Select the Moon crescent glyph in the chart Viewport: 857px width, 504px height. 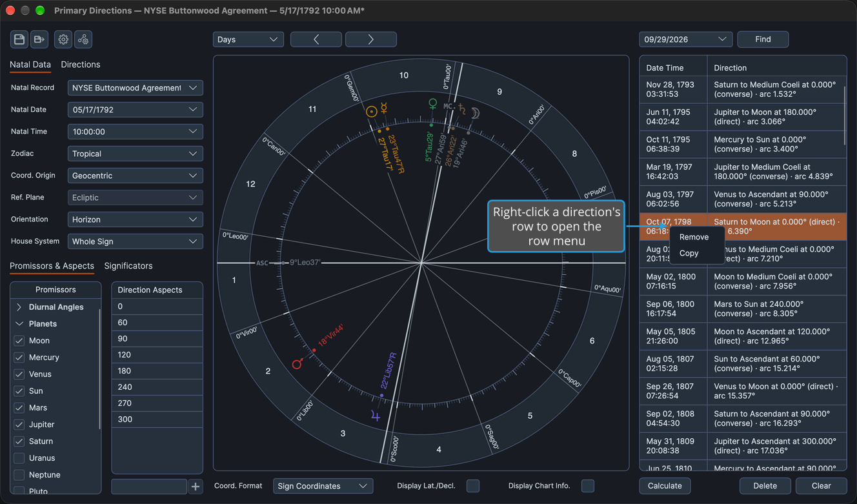click(x=476, y=114)
